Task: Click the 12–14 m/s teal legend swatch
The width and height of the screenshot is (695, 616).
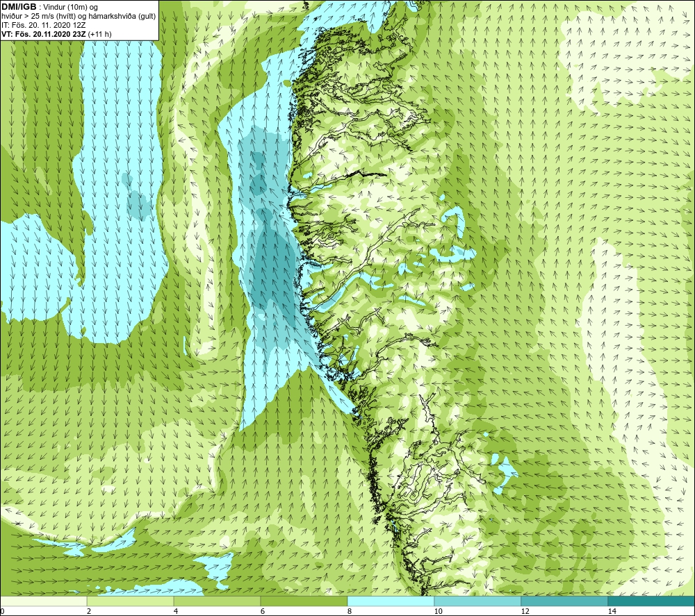Action: [564, 601]
